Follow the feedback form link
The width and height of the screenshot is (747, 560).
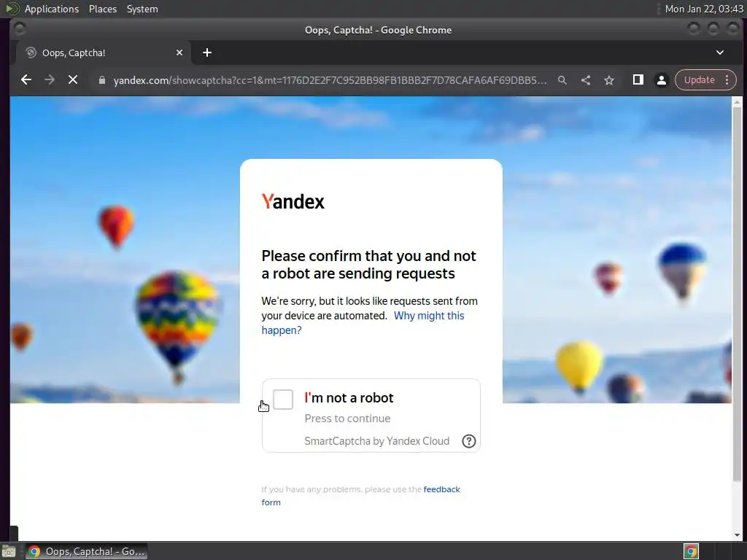click(x=360, y=496)
